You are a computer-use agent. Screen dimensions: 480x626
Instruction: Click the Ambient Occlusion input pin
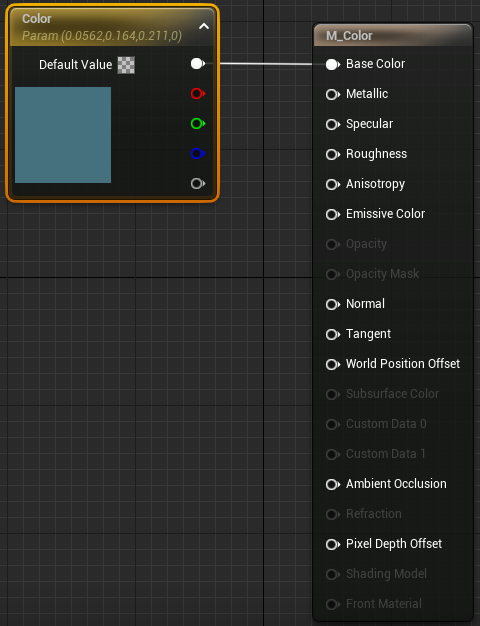click(x=333, y=484)
